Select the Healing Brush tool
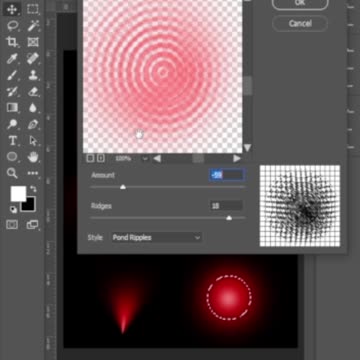 coord(33,58)
